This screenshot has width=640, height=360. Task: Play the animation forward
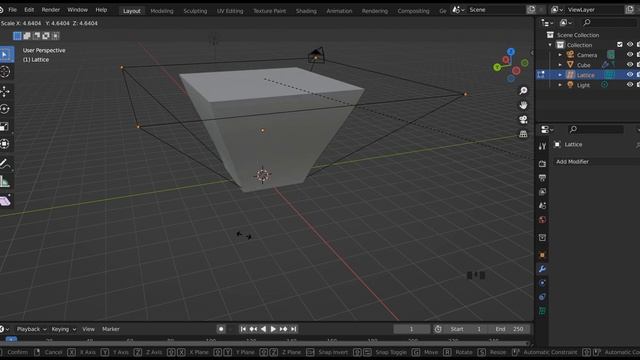(273, 329)
